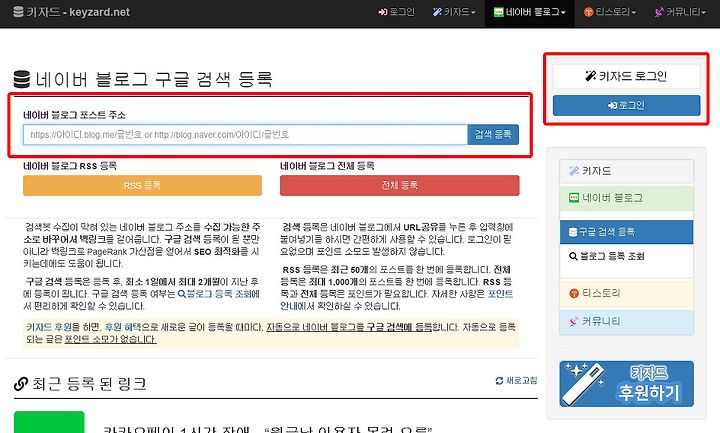Click the refresh icon next to 새로고침
The image size is (720, 433).
pos(500,381)
